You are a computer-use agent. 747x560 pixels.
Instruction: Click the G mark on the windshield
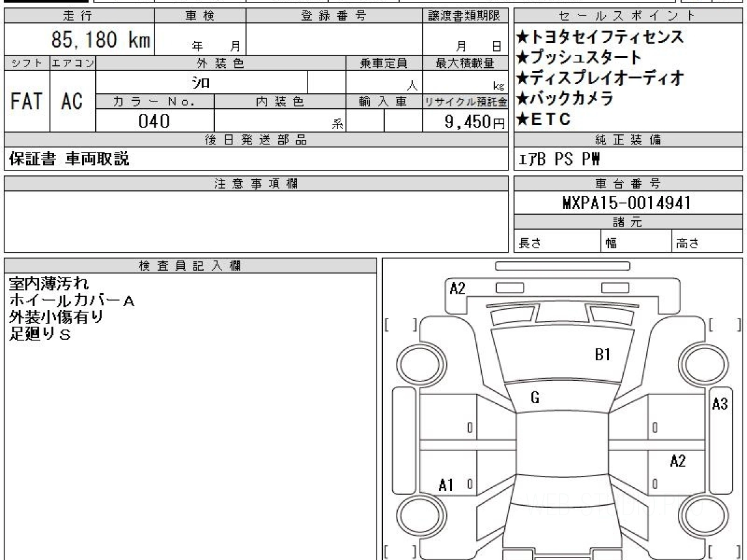click(535, 398)
